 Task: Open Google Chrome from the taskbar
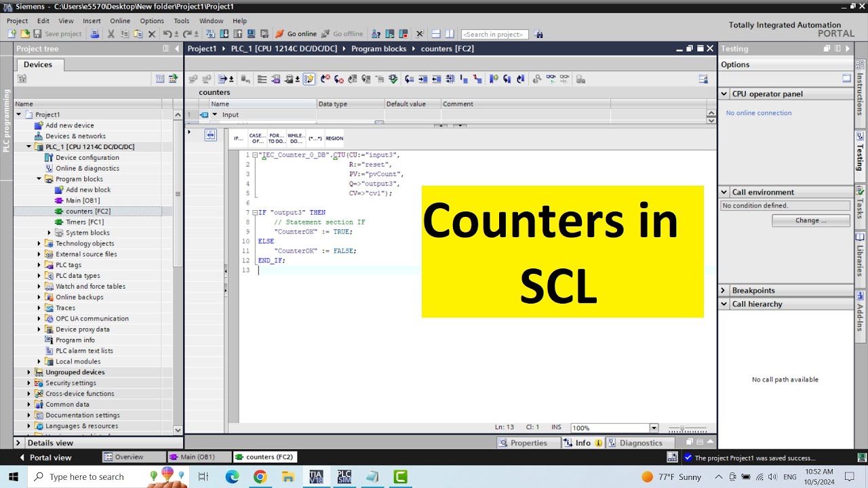click(260, 476)
